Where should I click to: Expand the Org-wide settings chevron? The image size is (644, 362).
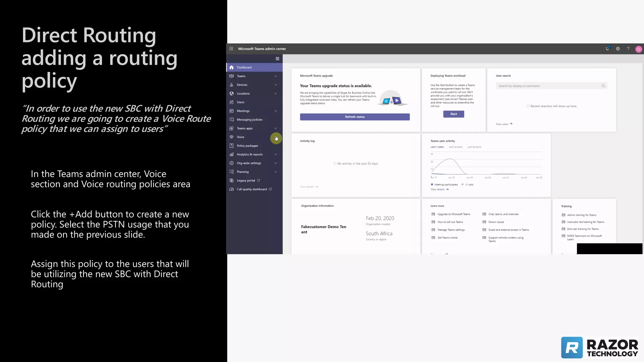tap(276, 163)
